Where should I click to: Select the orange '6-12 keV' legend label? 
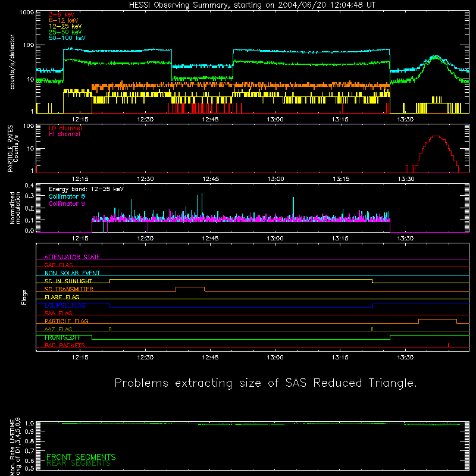64,20
